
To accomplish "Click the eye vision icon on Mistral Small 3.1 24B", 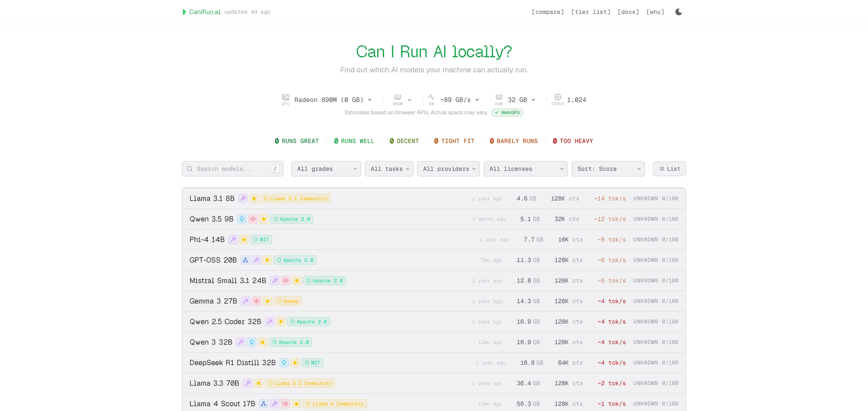I will 286,281.
